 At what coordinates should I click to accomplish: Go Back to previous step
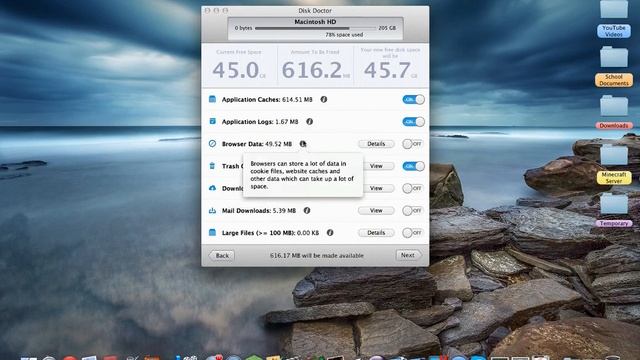point(222,256)
